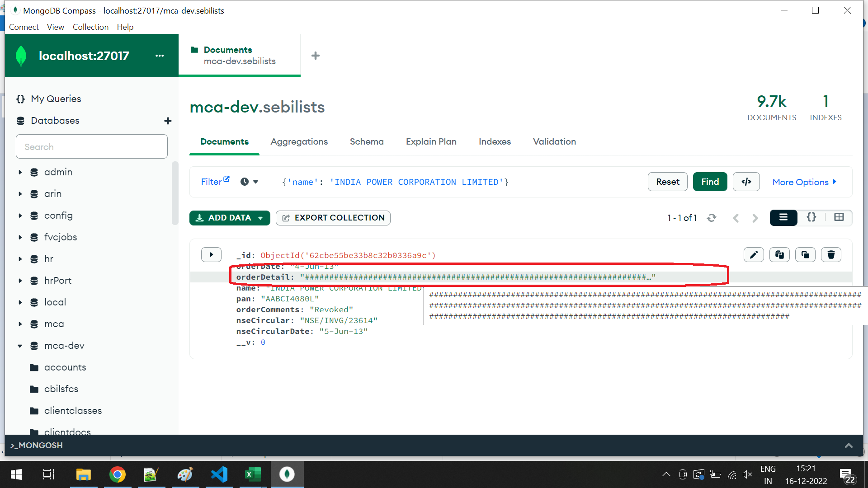
Task: Refresh the documents list
Action: tap(712, 218)
